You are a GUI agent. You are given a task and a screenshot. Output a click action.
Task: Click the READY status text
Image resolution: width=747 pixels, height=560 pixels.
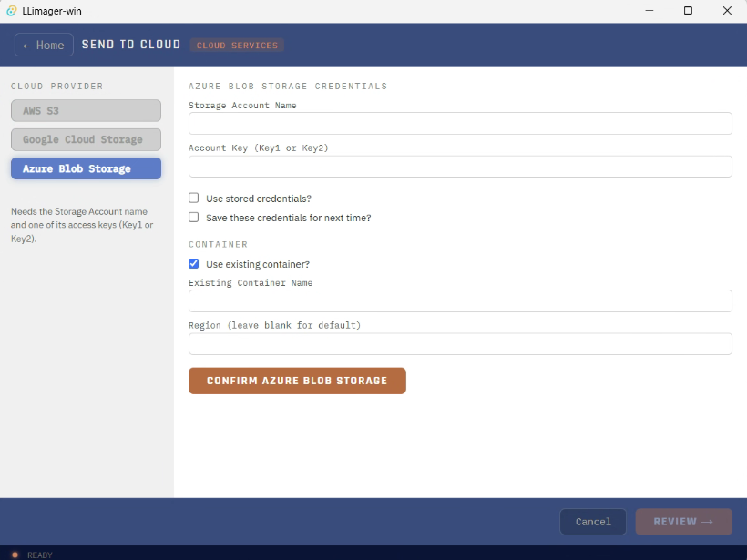[x=39, y=555]
